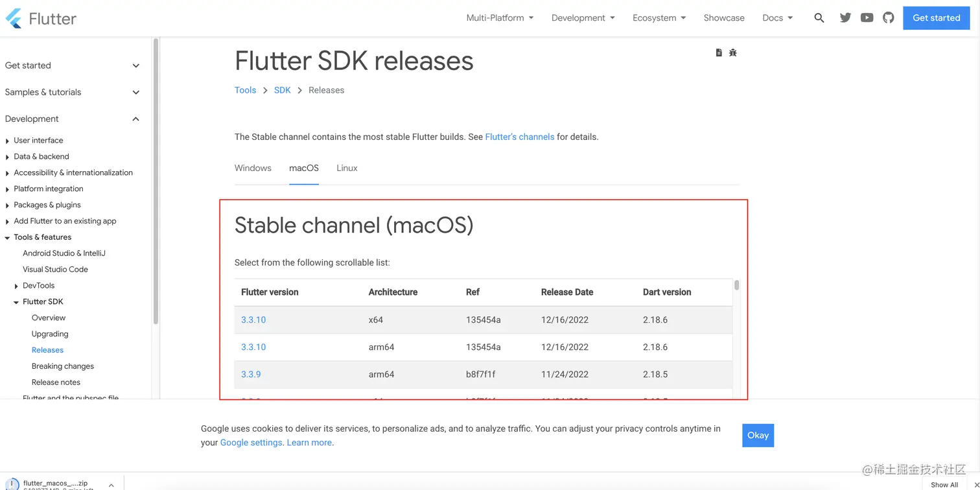This screenshot has width=980, height=490.
Task: Open the Ecosystem dropdown menu
Action: pos(659,18)
